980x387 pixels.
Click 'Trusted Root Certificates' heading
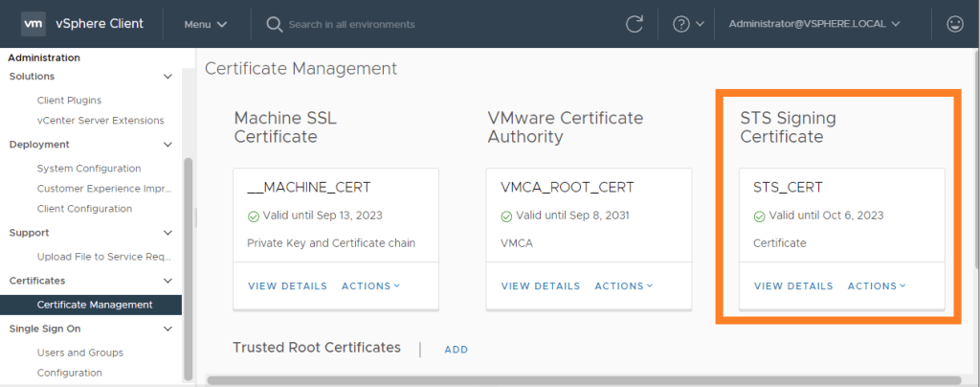click(x=317, y=348)
